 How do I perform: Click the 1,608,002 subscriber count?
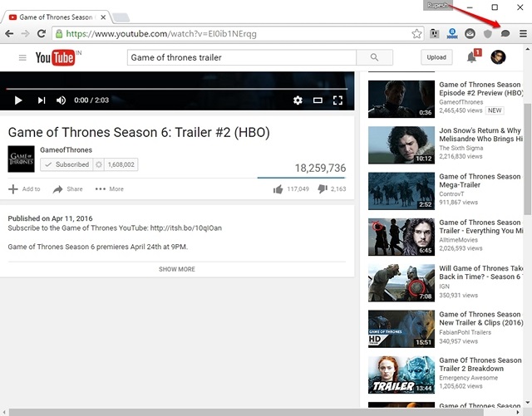coord(121,164)
